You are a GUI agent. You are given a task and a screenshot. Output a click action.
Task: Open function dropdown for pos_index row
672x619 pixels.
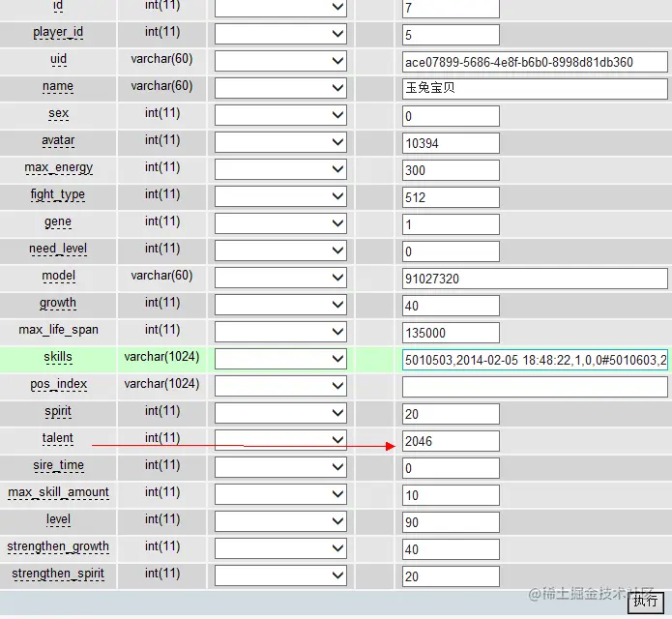[280, 385]
